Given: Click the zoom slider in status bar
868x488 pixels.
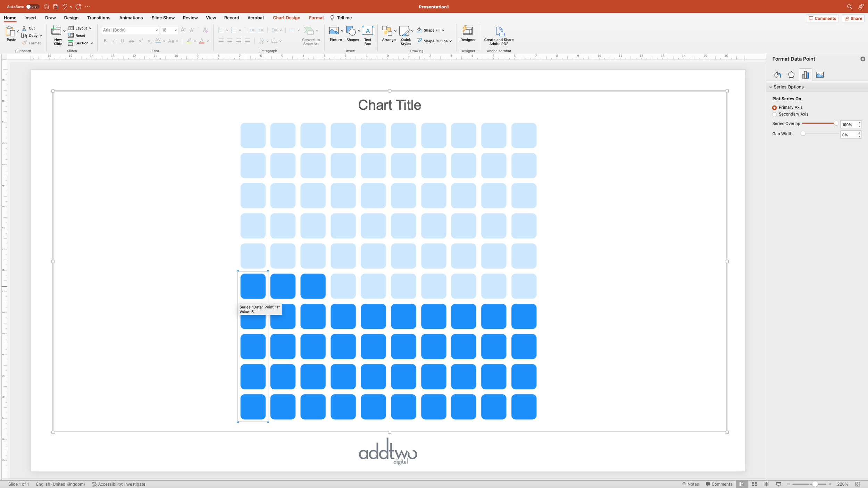Looking at the screenshot, I should point(809,484).
